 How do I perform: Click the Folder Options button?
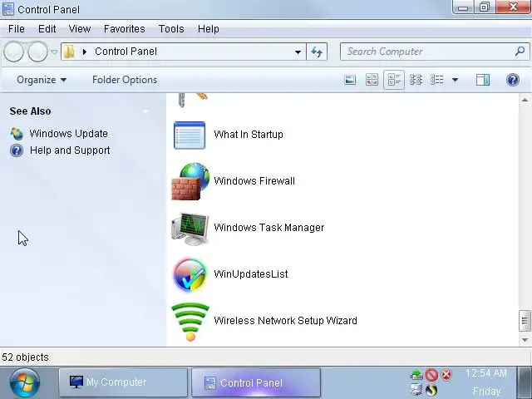125,80
